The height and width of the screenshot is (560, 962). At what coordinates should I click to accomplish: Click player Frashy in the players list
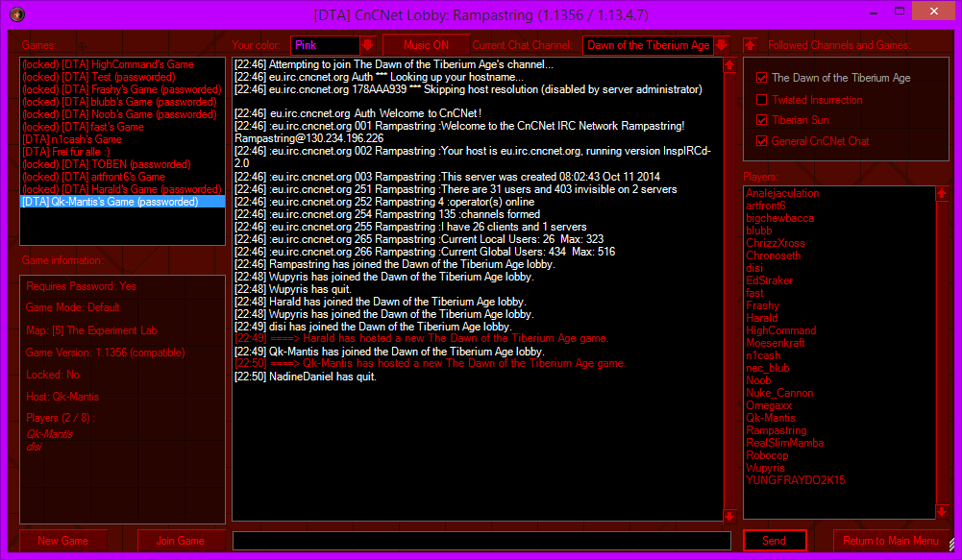pyautogui.click(x=763, y=305)
